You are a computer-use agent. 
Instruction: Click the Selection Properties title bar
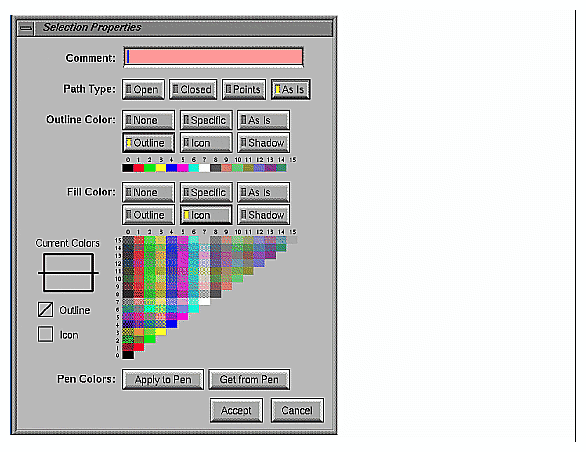183,28
